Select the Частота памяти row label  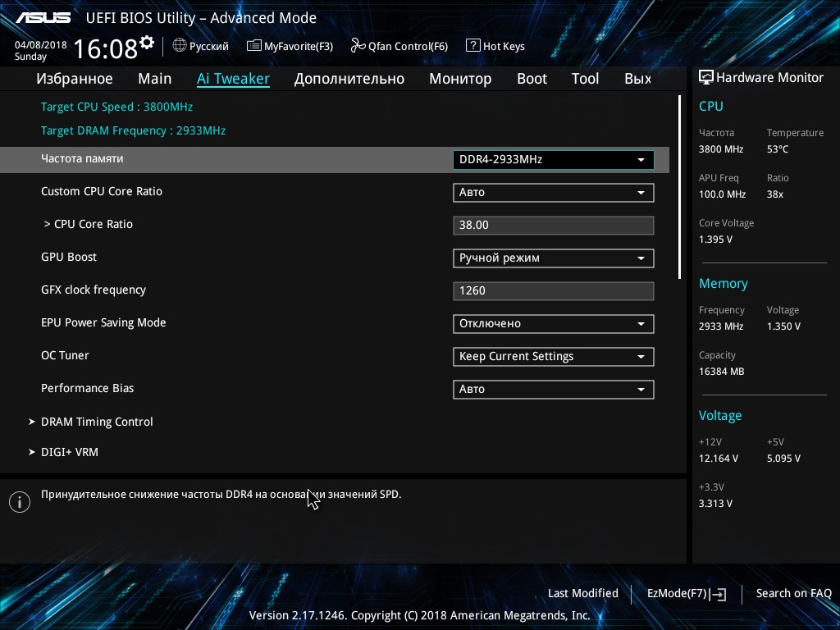(82, 158)
